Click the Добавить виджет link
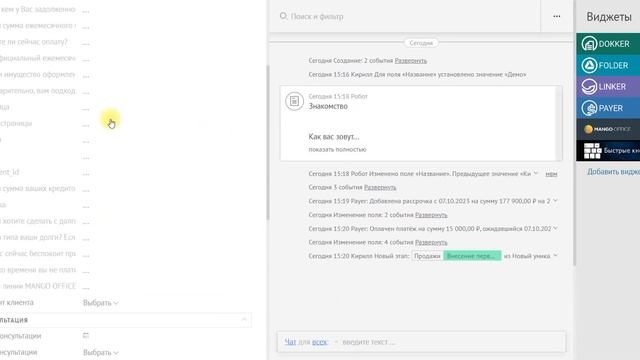Viewport: 640px width, 360px height. tap(613, 172)
